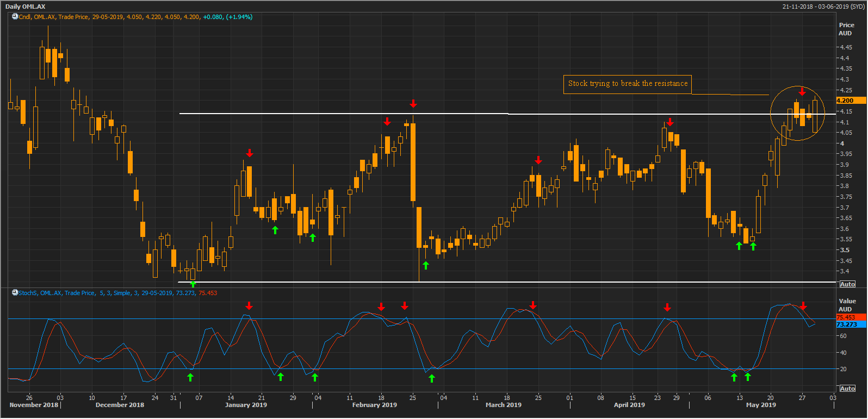
Task: Click the 40 level on stochastic axis
Action: (843, 353)
